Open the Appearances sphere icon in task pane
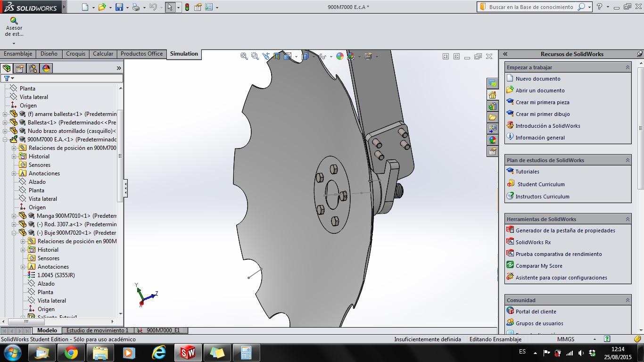Viewport: 644px width, 362px height. pyautogui.click(x=493, y=140)
